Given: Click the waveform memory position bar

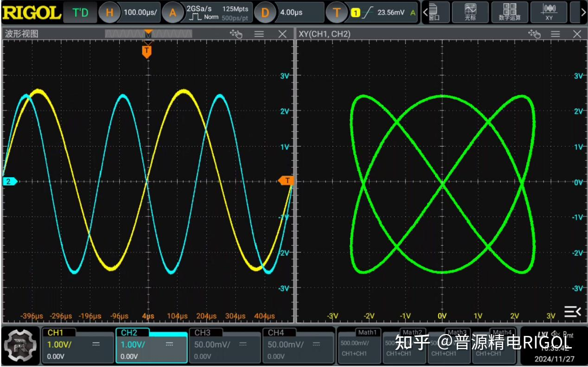Looking at the screenshot, I should (148, 34).
